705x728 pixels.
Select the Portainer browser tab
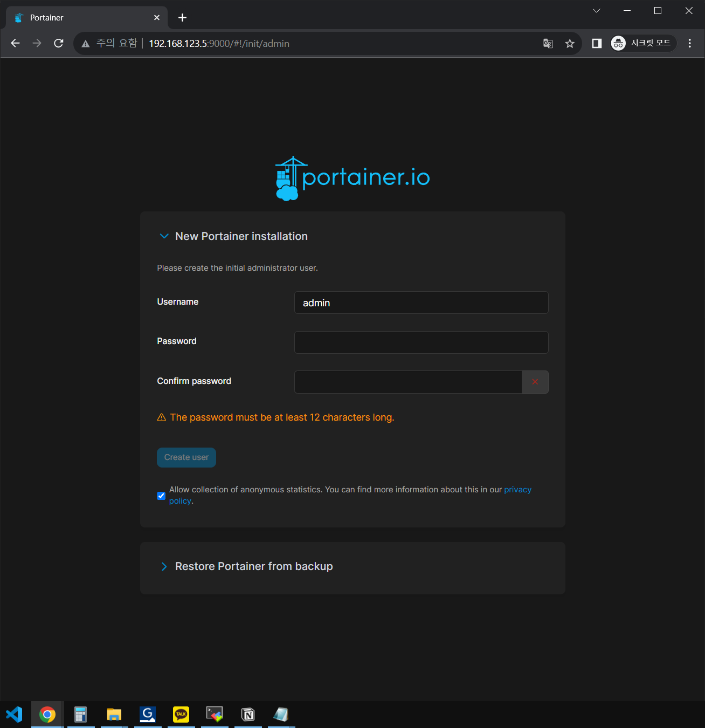(x=87, y=18)
